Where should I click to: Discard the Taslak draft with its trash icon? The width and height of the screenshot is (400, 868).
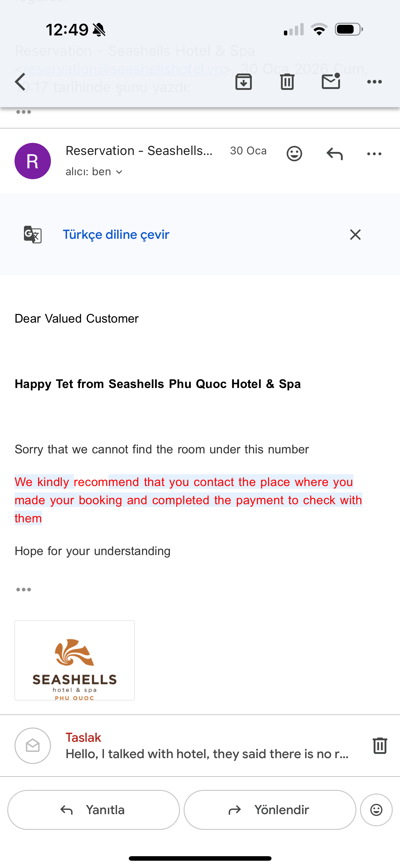click(380, 745)
